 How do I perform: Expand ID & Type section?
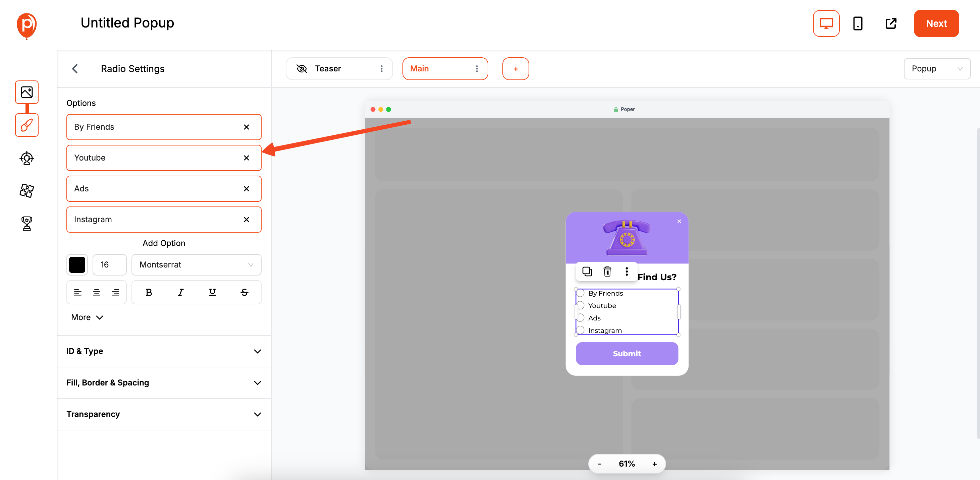coord(164,351)
